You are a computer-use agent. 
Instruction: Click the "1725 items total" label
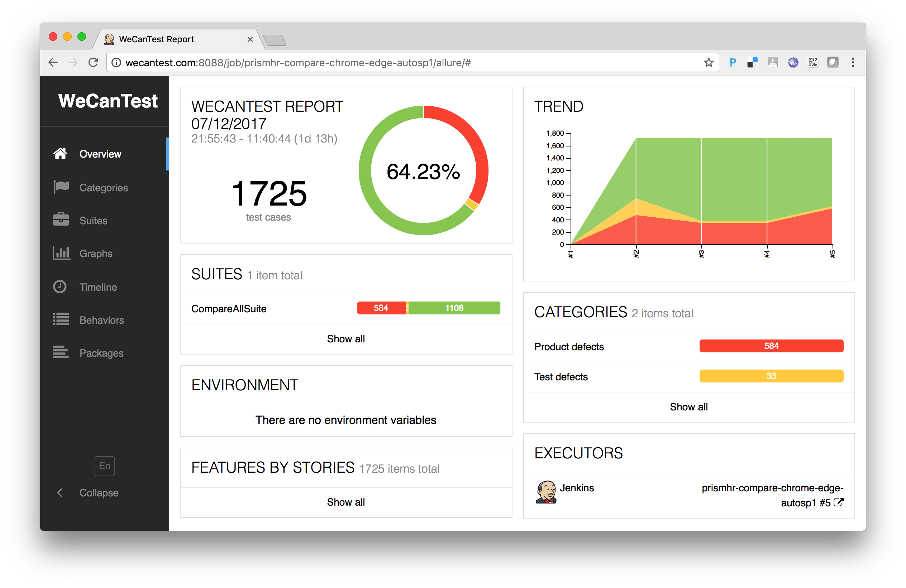coord(399,469)
